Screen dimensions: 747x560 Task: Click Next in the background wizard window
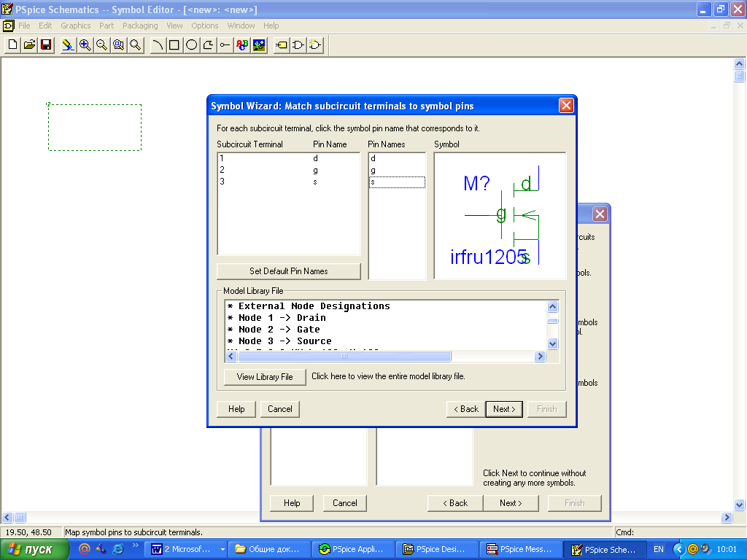pyautogui.click(x=511, y=503)
